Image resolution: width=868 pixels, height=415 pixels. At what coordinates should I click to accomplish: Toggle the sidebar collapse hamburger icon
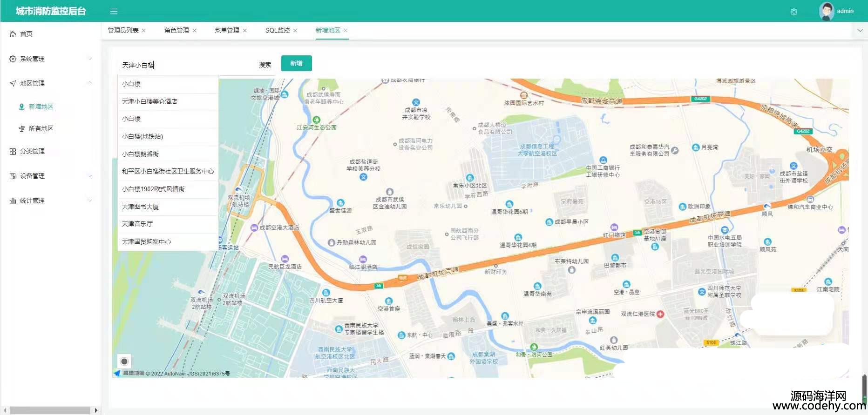(x=114, y=11)
